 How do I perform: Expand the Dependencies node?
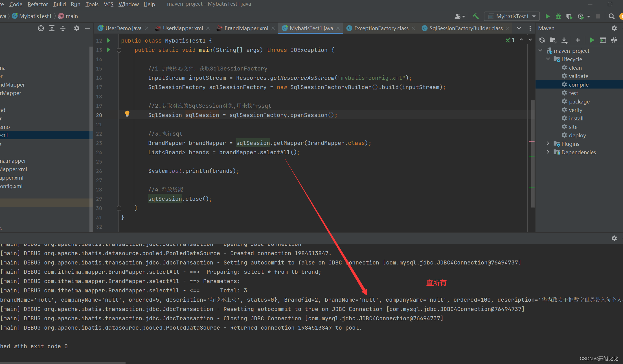pyautogui.click(x=548, y=152)
